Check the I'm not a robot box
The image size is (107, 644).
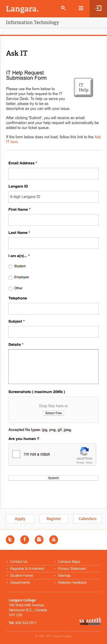(x=16, y=454)
